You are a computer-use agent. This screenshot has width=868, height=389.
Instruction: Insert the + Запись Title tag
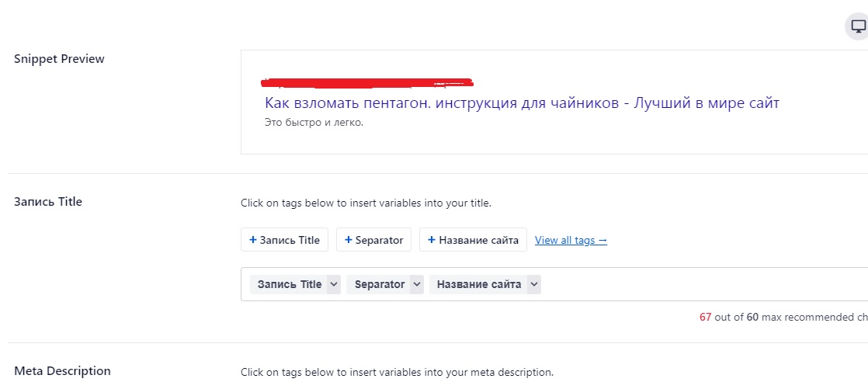pyautogui.click(x=284, y=240)
